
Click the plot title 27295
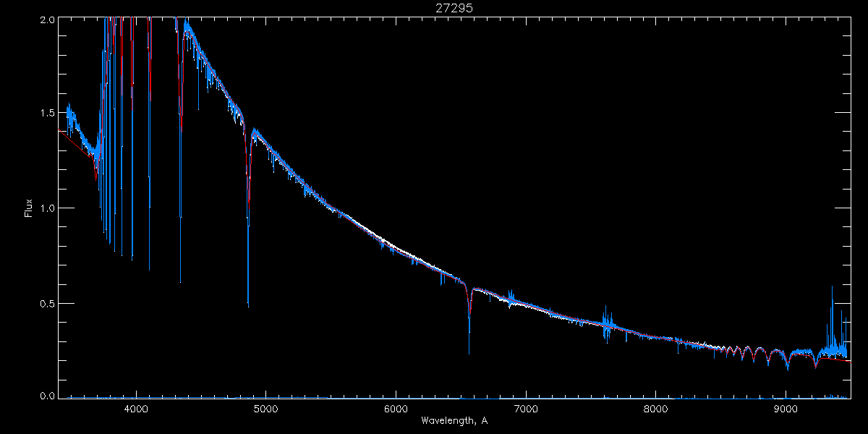[454, 8]
